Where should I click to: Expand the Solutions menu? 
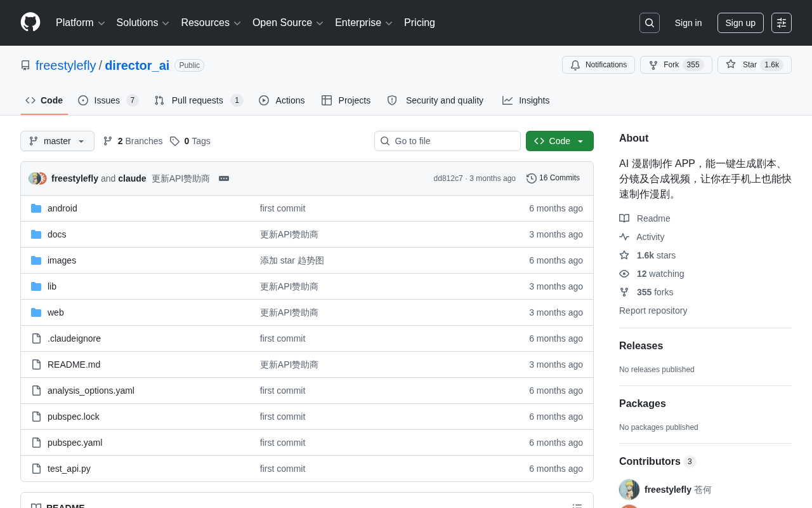(143, 23)
